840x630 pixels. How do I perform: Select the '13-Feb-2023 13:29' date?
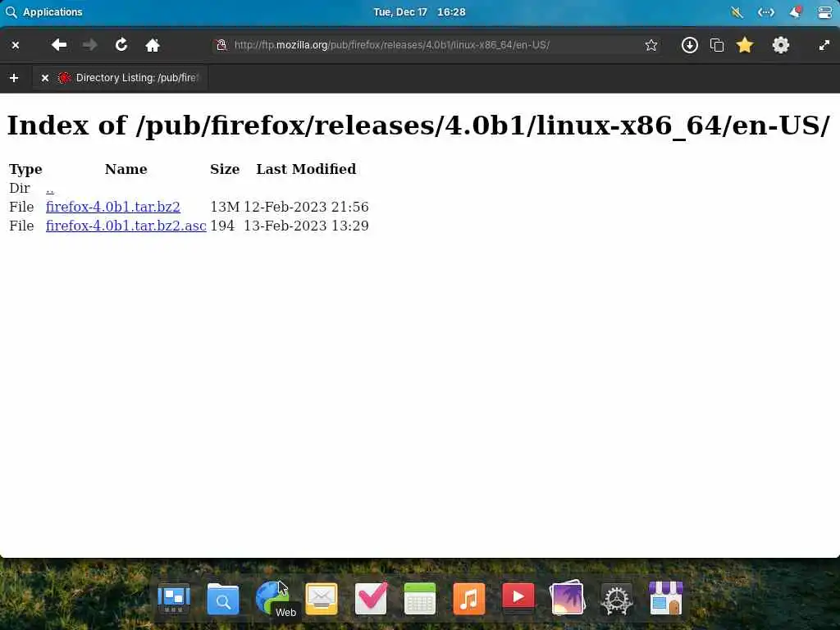click(306, 226)
